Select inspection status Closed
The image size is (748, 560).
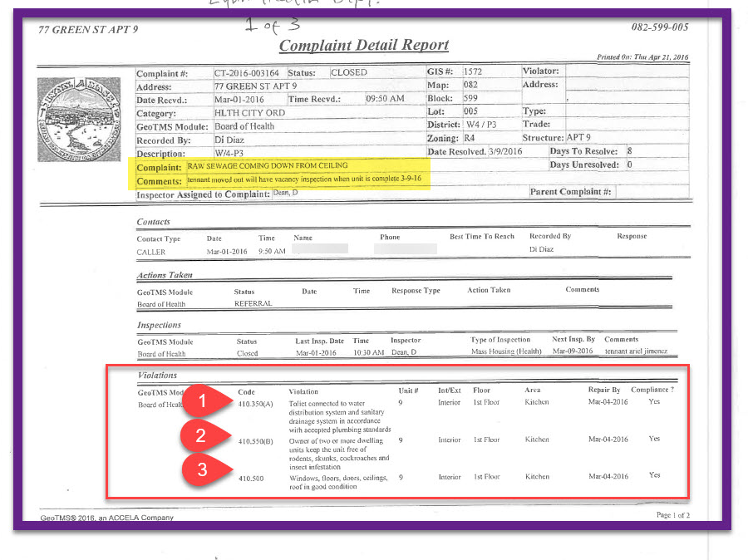pyautogui.click(x=247, y=353)
